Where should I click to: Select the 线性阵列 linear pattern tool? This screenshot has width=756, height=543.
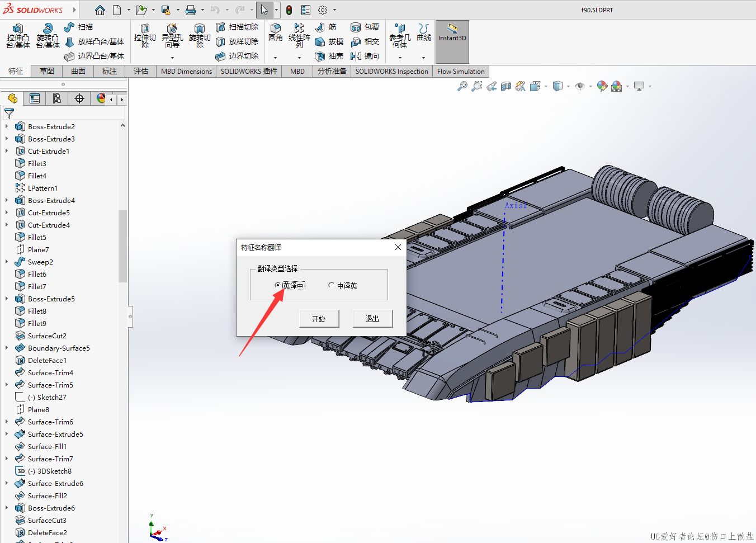click(299, 36)
